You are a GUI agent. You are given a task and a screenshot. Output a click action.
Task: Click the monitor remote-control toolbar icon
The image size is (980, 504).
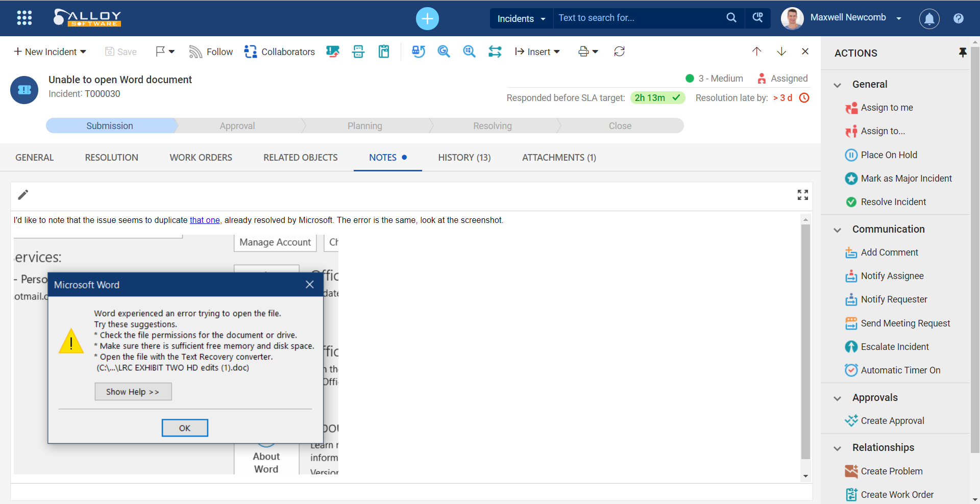pos(333,52)
